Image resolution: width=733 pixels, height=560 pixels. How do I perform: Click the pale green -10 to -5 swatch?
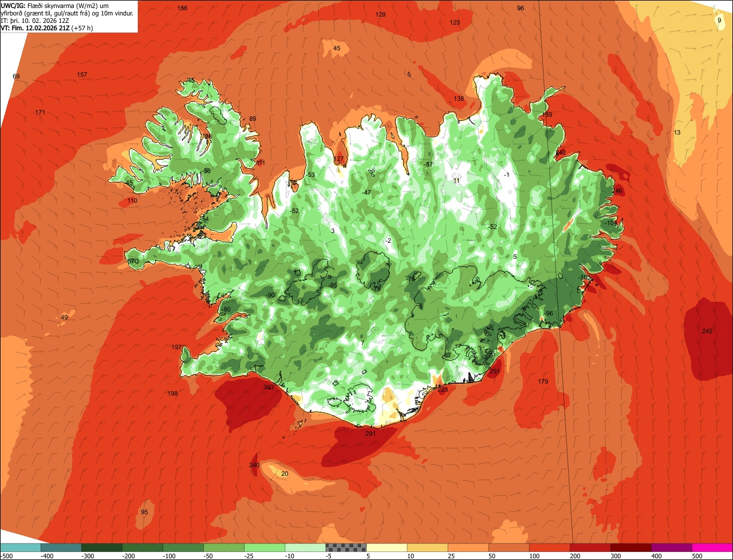[x=305, y=547]
